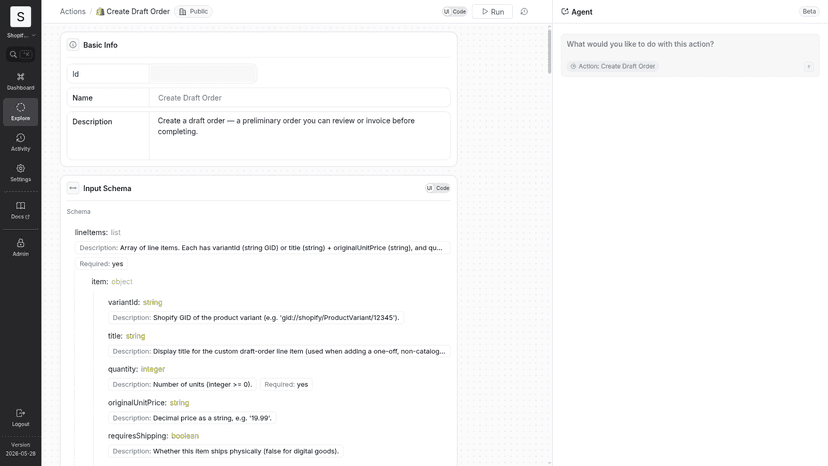
Task: Click the Create Draft Order breadcrumb title
Action: click(x=138, y=12)
